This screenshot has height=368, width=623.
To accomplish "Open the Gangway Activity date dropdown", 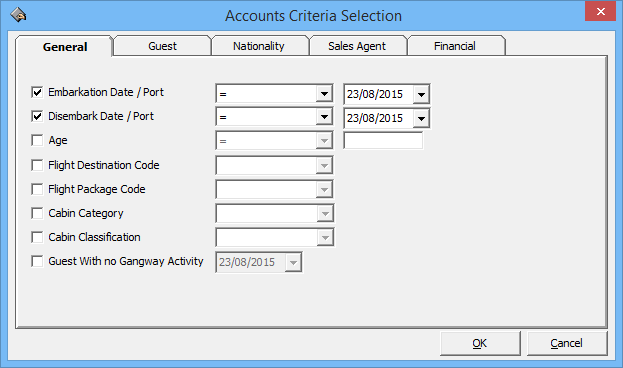I will coord(293,263).
